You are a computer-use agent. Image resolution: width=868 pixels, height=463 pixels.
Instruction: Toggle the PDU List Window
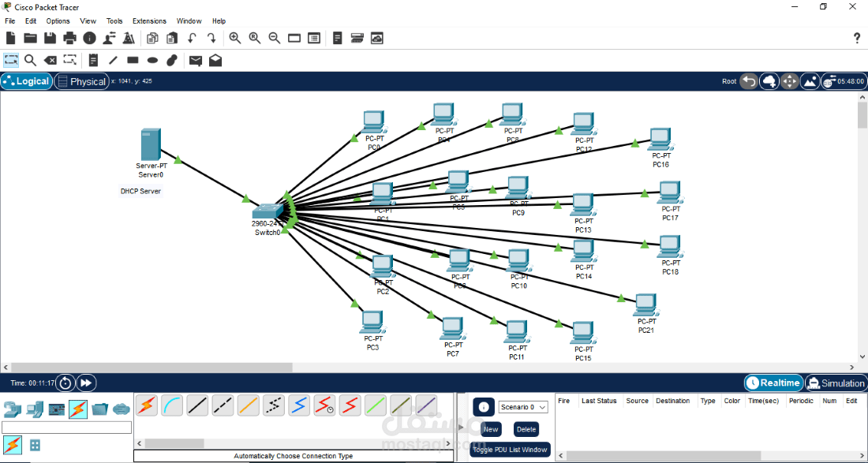(x=509, y=449)
